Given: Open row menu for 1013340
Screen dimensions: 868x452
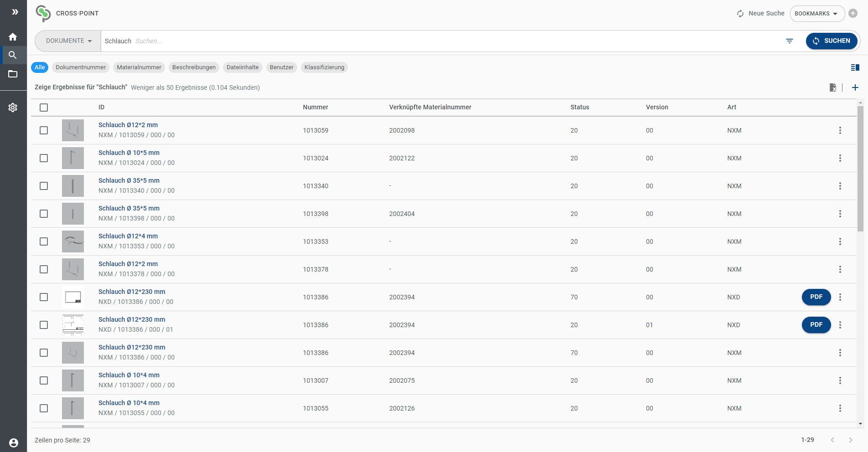Looking at the screenshot, I should tap(840, 186).
